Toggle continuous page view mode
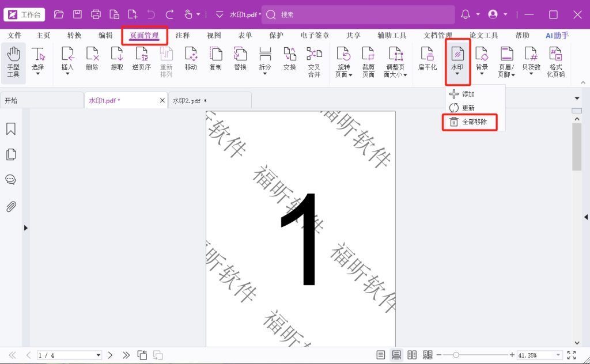This screenshot has width=590, height=364. coord(396,355)
